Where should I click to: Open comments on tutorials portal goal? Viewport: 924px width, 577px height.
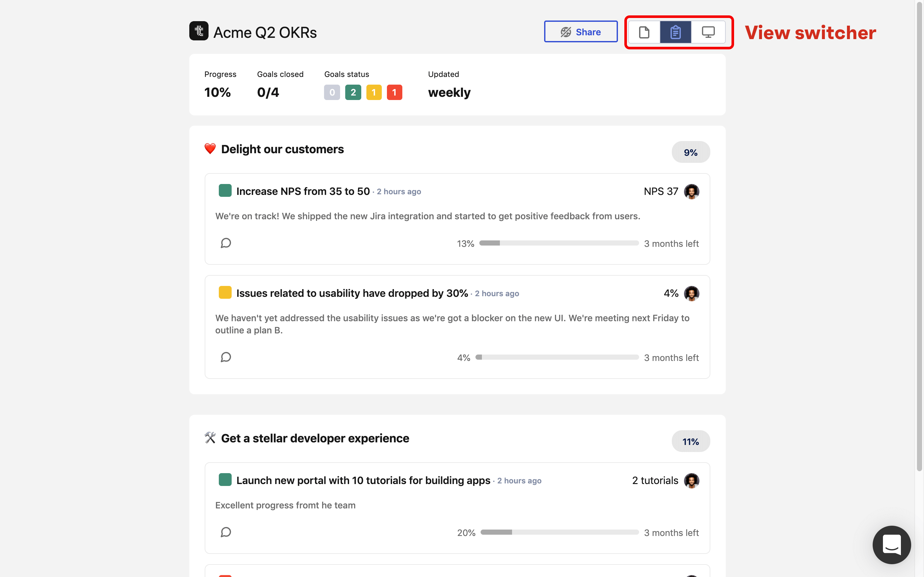[x=226, y=532]
